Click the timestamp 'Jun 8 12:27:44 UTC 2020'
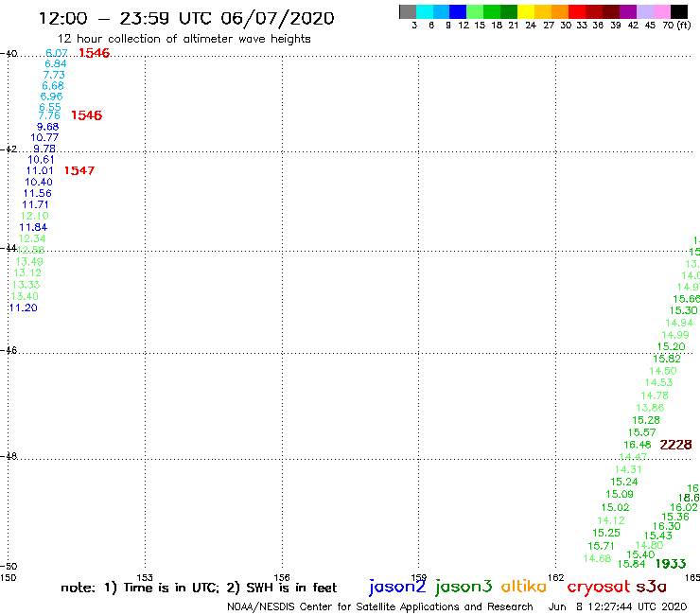The width and height of the screenshot is (700, 615). click(x=618, y=607)
